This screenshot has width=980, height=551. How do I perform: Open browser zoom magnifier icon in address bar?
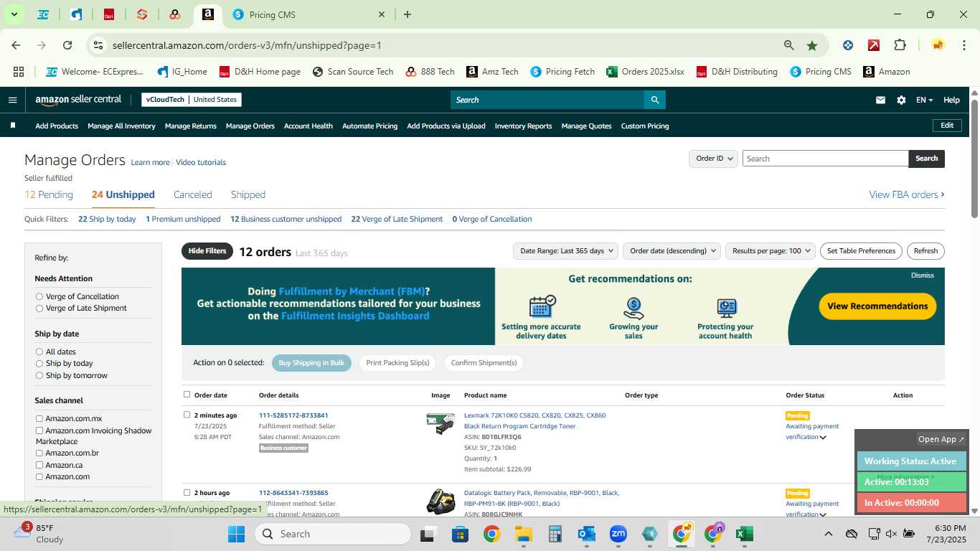pos(789,45)
